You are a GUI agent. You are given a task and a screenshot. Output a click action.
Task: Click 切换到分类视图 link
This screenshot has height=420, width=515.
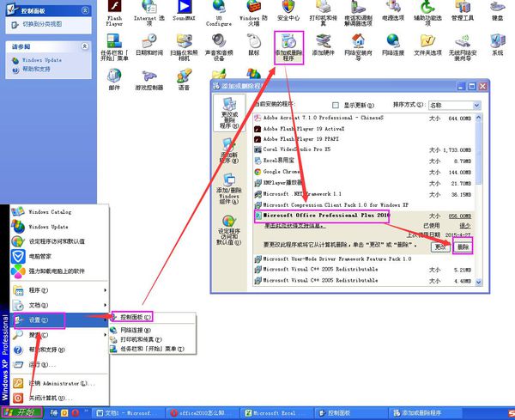click(x=42, y=24)
